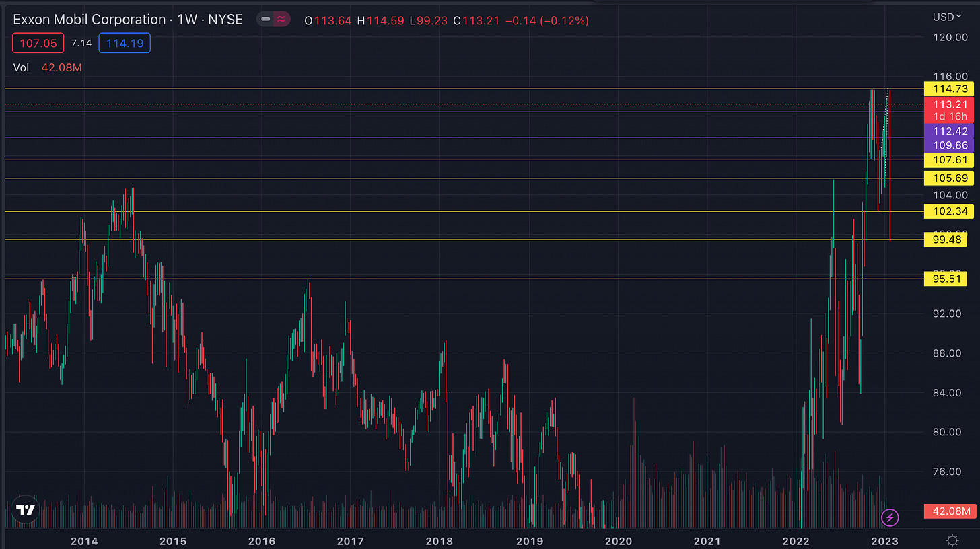The height and width of the screenshot is (549, 980).
Task: Select the yellow 95.51 price line label
Action: (946, 279)
